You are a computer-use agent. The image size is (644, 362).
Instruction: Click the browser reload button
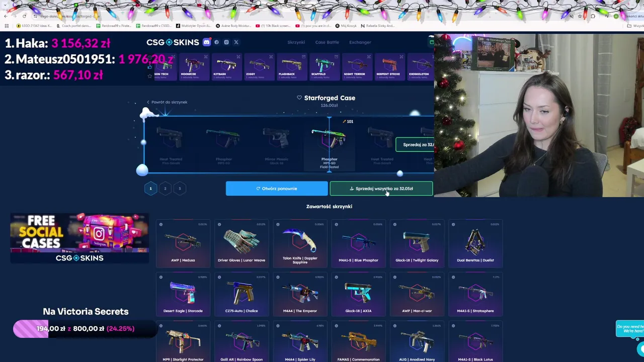pyautogui.click(x=24, y=16)
